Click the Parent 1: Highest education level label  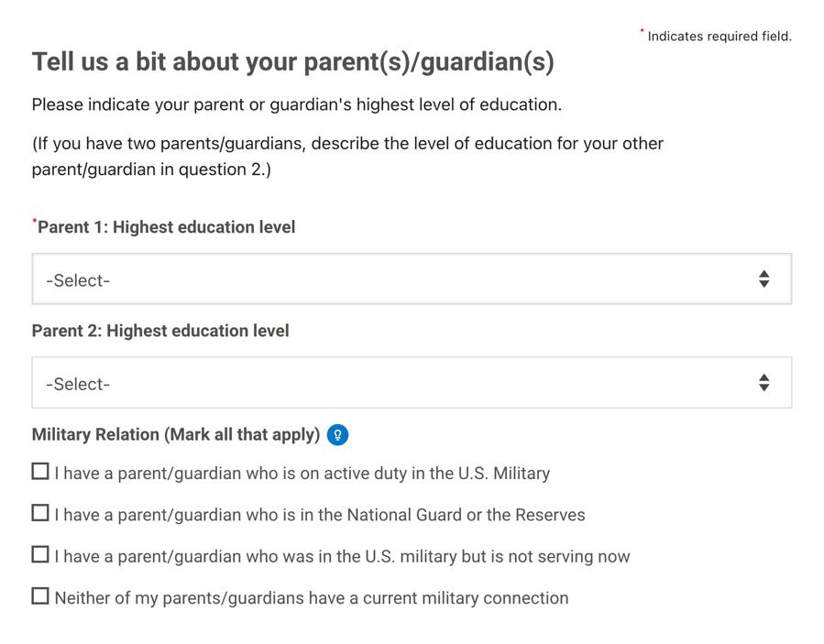pos(166,227)
